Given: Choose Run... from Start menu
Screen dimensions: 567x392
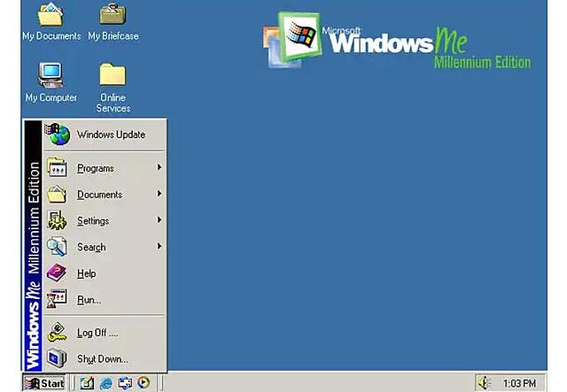Looking at the screenshot, I should (x=105, y=299).
